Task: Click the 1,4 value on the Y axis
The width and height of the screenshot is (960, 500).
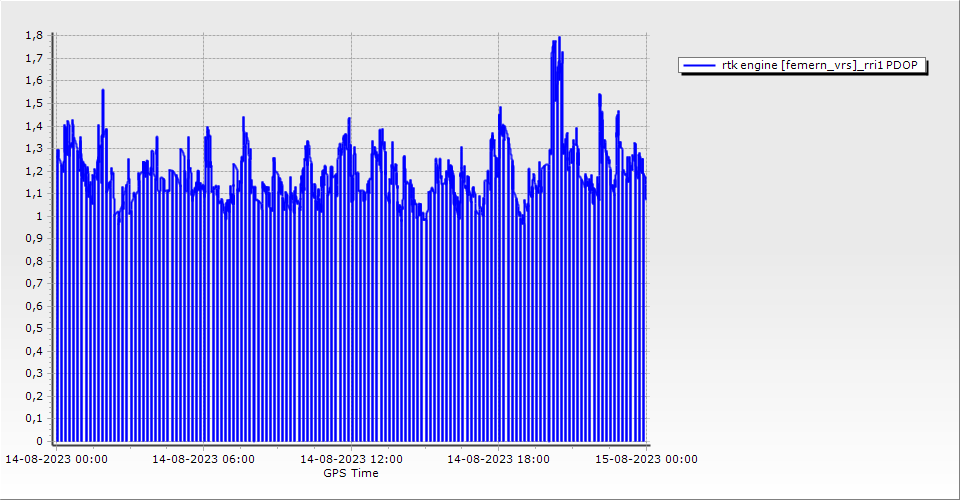Action: [34, 126]
